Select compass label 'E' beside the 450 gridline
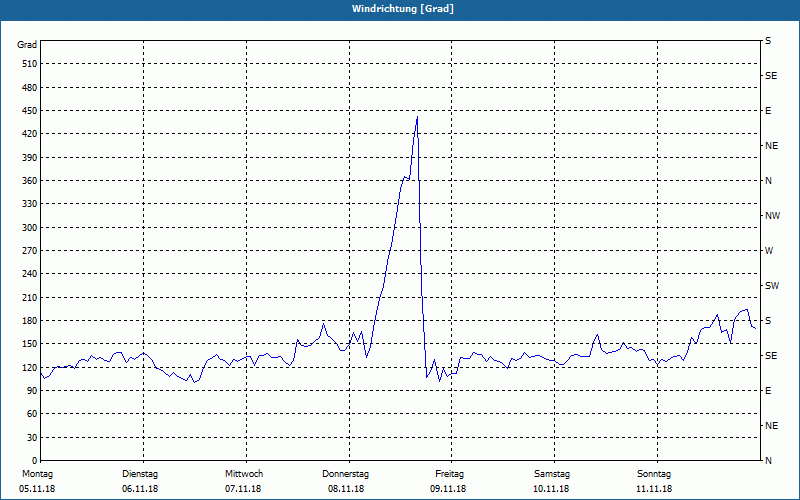The width and height of the screenshot is (800, 500). click(x=768, y=111)
